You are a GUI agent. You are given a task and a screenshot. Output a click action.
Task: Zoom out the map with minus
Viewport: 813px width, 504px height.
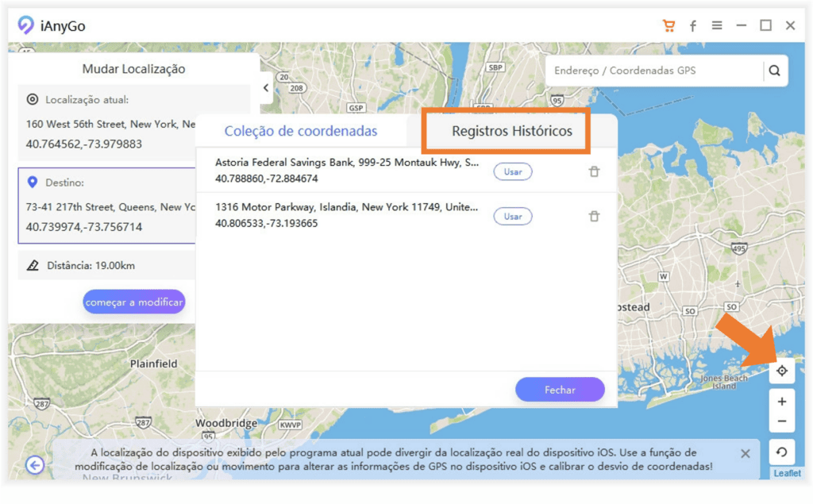[782, 421]
